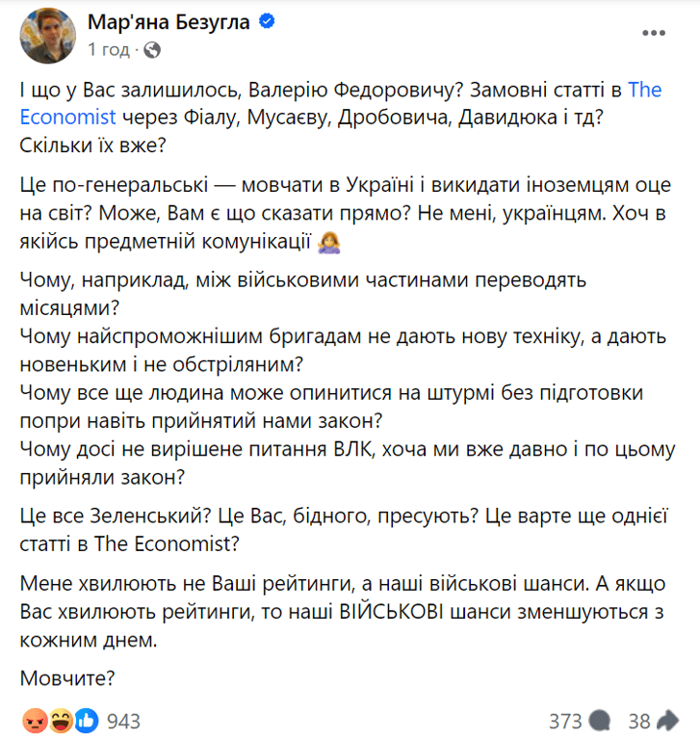
Task: Click the public audience globe icon
Action: (x=153, y=49)
